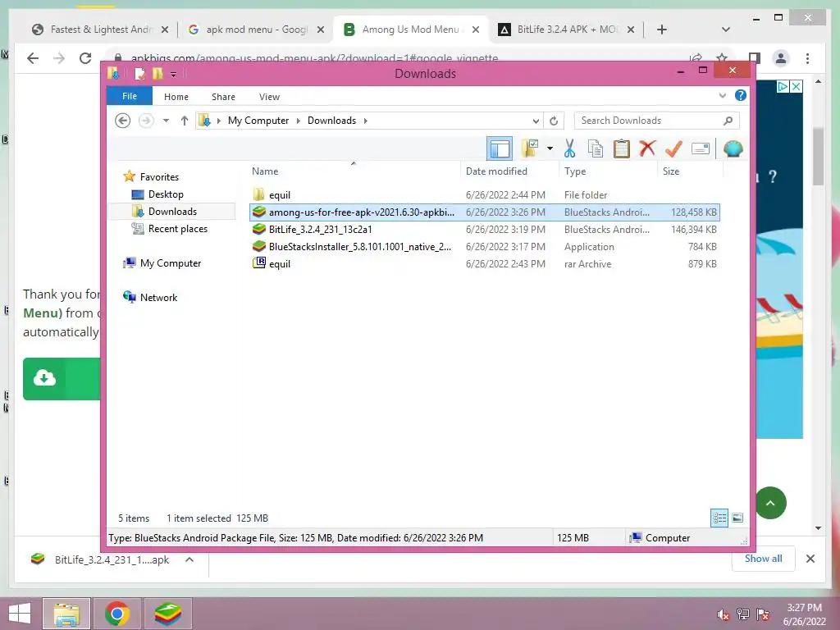
Task: Sort files by Date modified column header
Action: (x=509, y=171)
